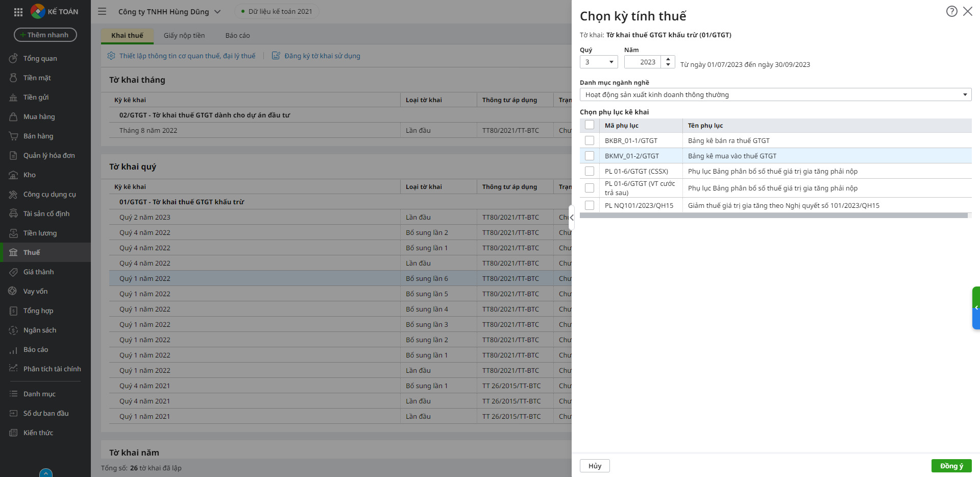Viewport: 980px width, 477px height.
Task: Click Thêm nhanh button
Action: click(45, 35)
